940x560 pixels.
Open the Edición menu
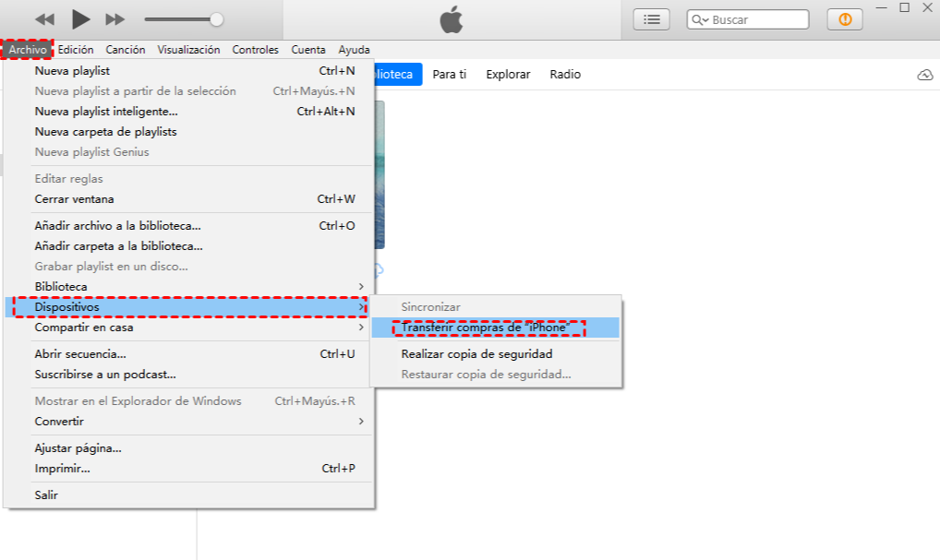[76, 50]
